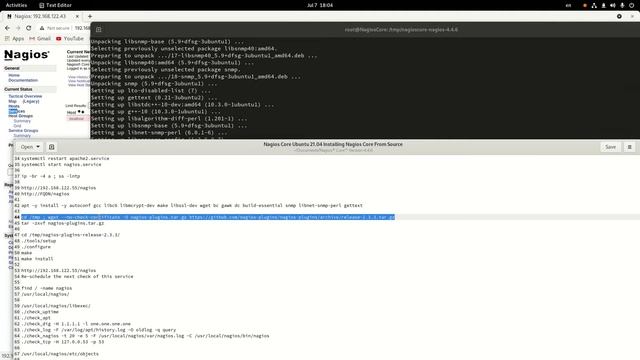
Task: Click the browser profile icon at top right
Action: (619, 16)
